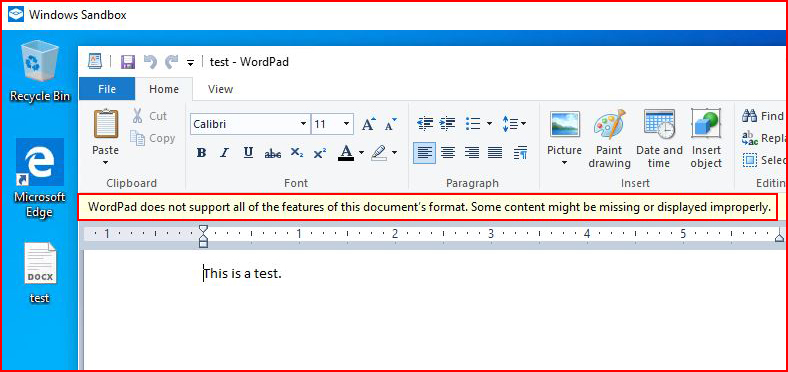This screenshot has width=788, height=372.
Task: Switch to the View tab
Action: click(x=220, y=89)
